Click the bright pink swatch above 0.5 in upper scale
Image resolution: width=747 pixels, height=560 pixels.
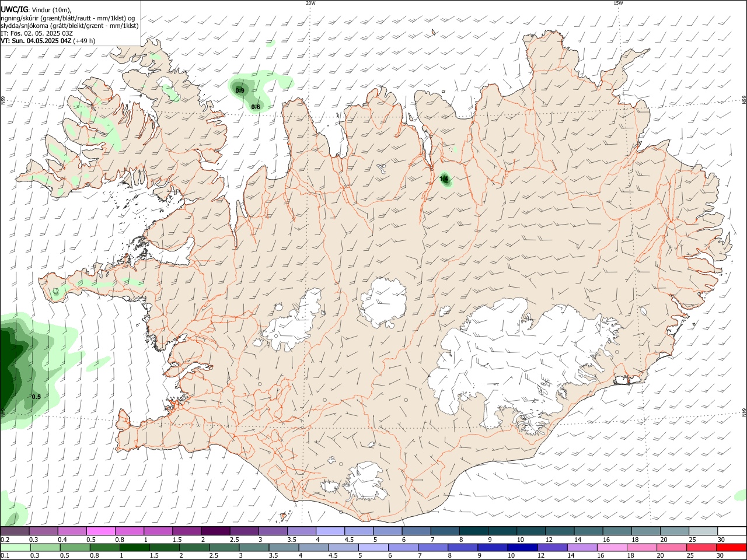click(x=100, y=531)
